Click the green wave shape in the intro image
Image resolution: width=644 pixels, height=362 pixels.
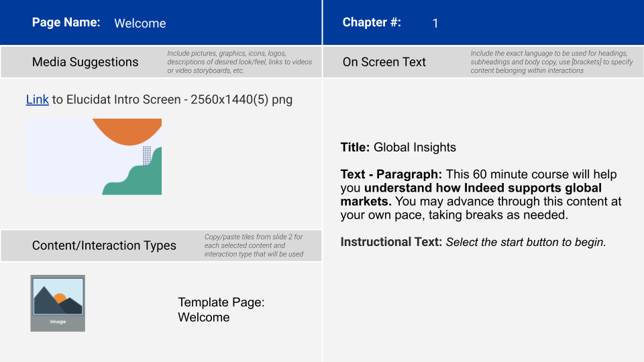click(x=138, y=180)
